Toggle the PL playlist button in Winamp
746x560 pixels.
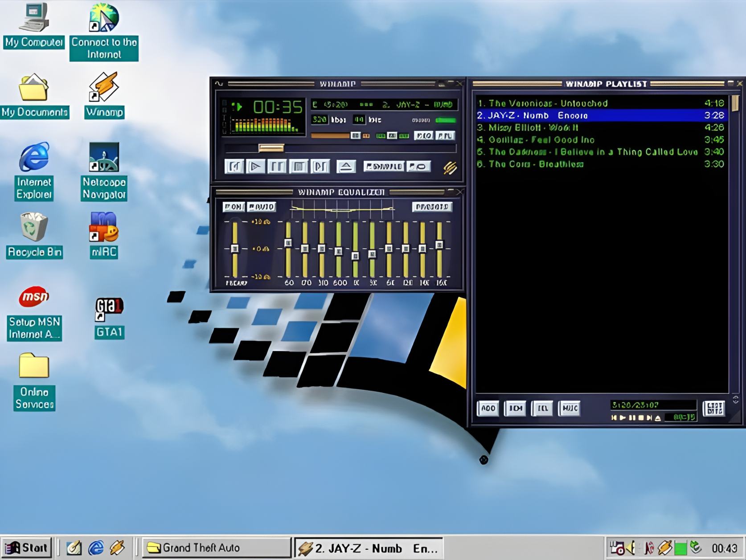click(445, 135)
